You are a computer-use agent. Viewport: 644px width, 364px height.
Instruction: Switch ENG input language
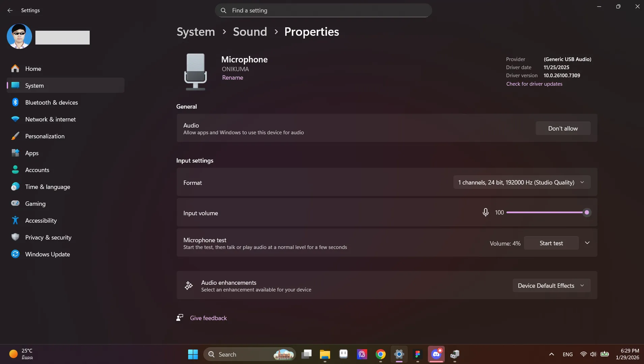[x=567, y=354]
